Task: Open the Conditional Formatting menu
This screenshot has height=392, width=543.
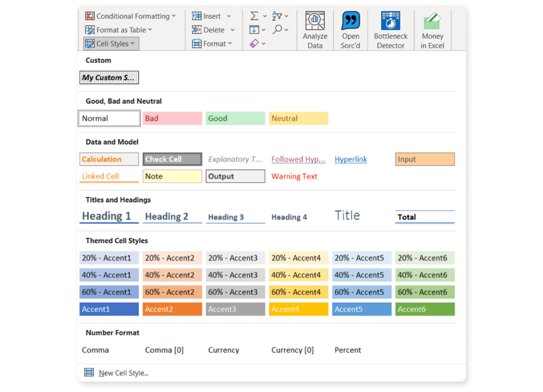Action: [130, 16]
